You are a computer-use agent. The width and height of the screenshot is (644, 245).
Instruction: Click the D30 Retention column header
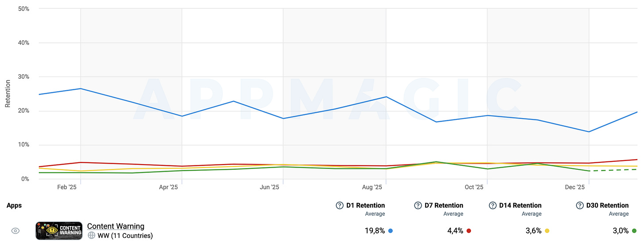tap(607, 205)
